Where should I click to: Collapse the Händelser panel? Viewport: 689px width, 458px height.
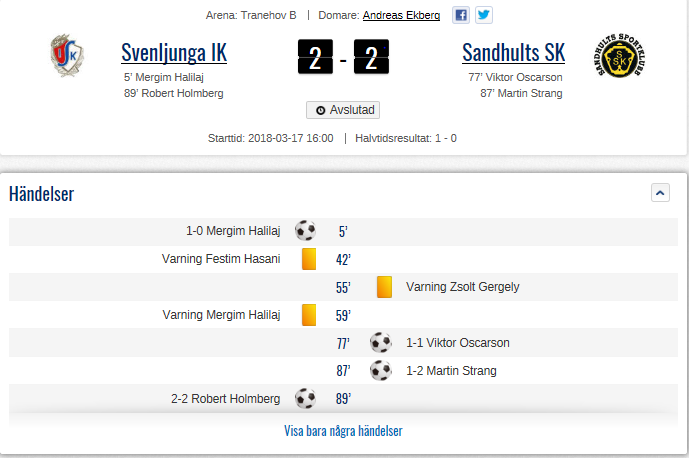click(660, 193)
